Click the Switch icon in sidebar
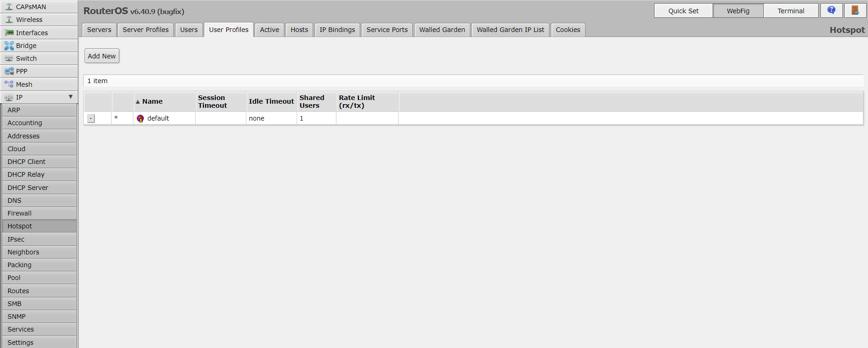 pos(9,58)
